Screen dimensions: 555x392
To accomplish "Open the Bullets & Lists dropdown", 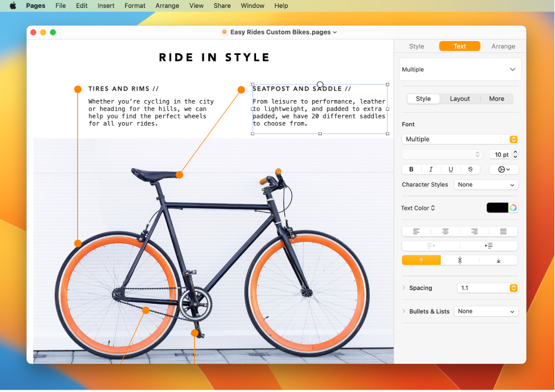I will pyautogui.click(x=486, y=311).
